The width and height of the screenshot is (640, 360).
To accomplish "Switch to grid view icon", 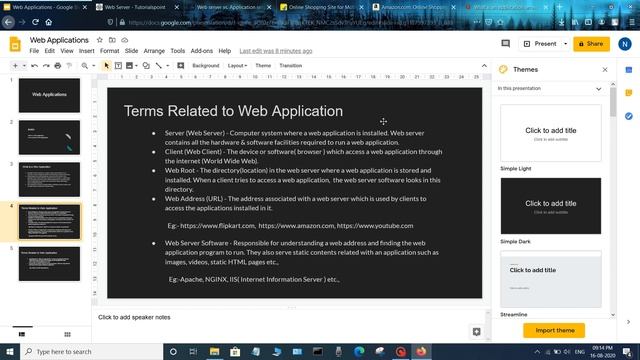I will (67, 334).
